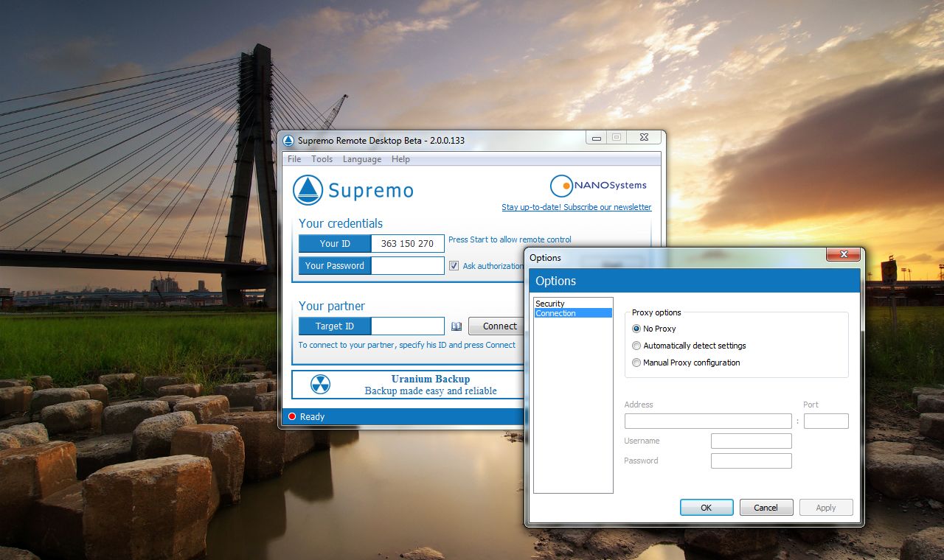Viewport: 944px width, 560px height.
Task: Click the proxy Port field
Action: tap(826, 421)
